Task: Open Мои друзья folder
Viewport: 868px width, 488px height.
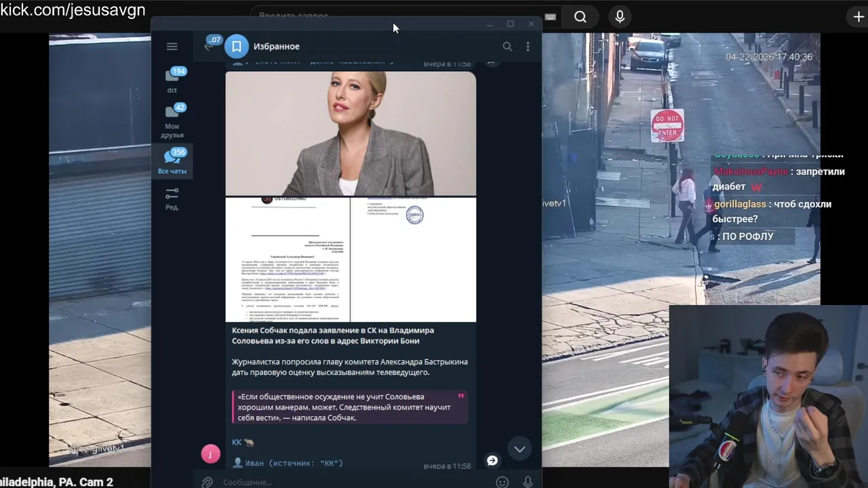Action: (172, 121)
